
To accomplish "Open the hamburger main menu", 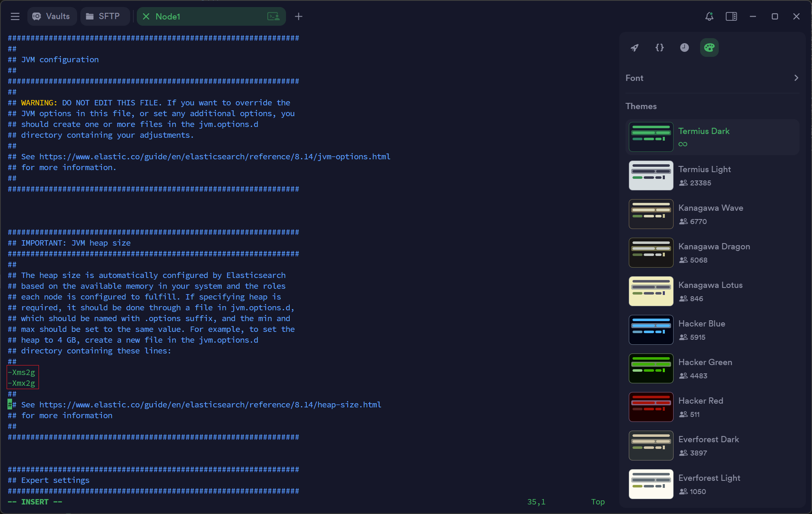I will [x=15, y=17].
